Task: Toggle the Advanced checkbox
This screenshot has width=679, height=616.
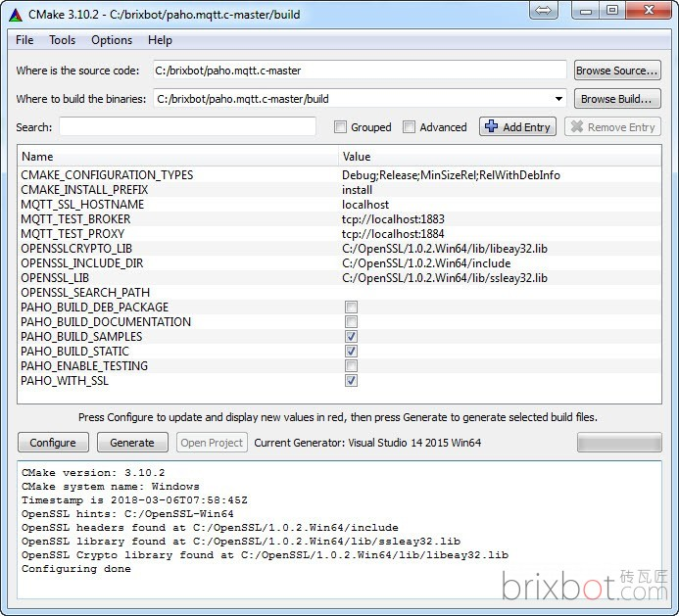Action: (x=409, y=127)
